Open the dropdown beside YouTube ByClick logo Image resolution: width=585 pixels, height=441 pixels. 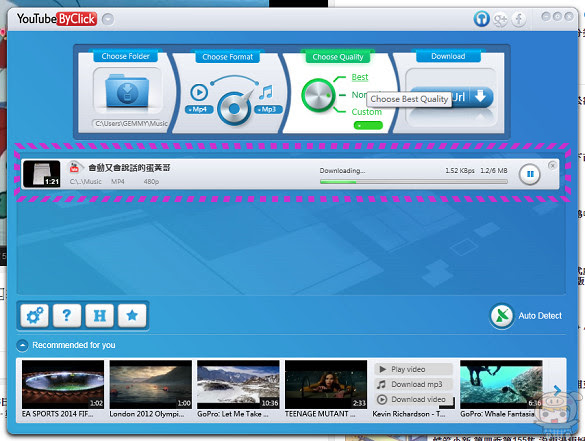point(108,19)
